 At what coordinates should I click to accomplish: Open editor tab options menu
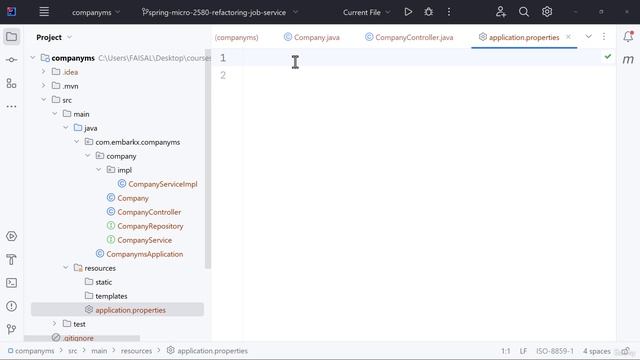pos(604,37)
